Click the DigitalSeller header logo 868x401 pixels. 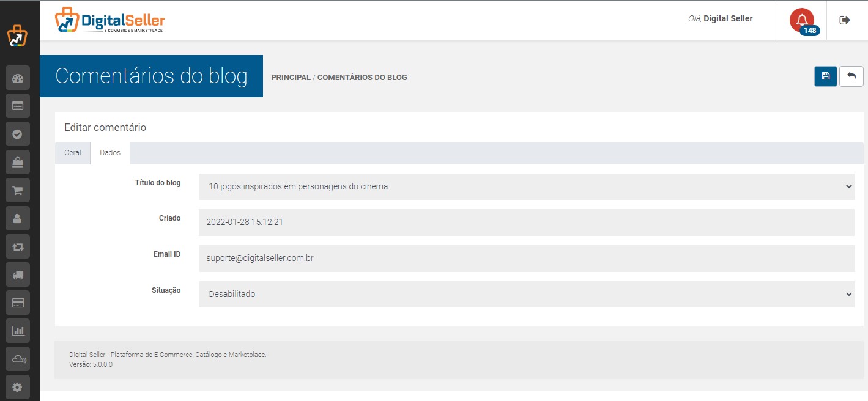[109, 20]
